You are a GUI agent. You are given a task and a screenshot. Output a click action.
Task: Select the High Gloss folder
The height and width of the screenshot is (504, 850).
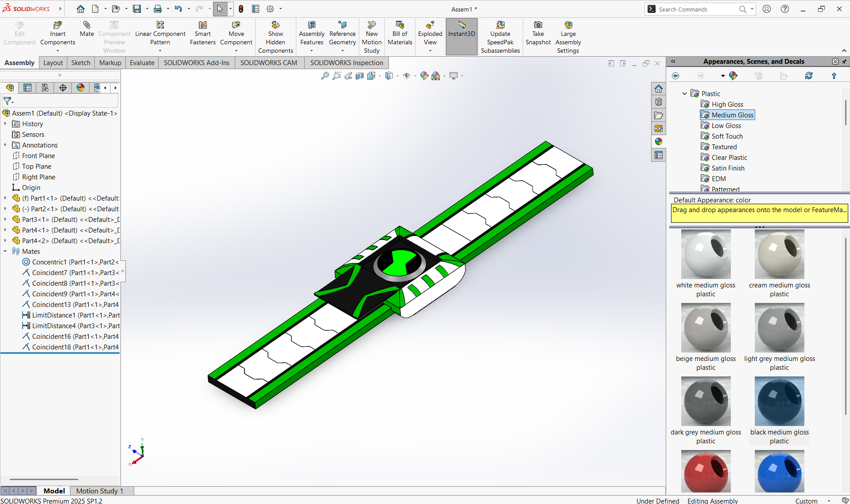(727, 104)
